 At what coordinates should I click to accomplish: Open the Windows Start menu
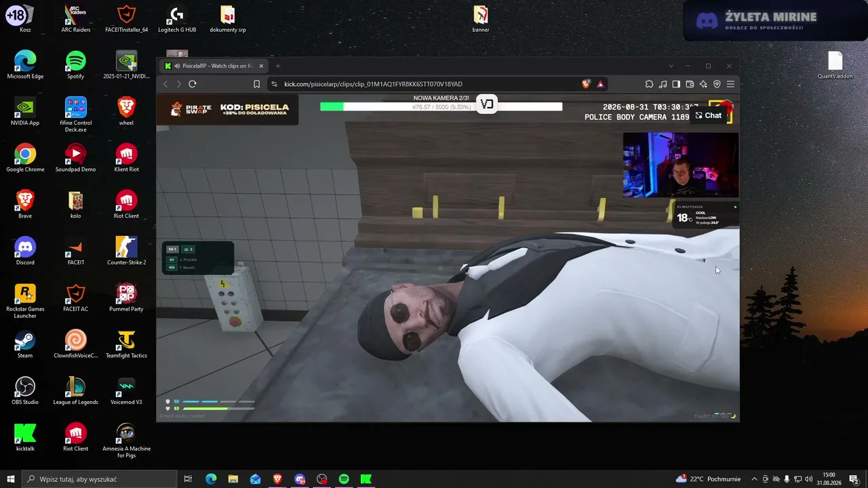click(11, 479)
